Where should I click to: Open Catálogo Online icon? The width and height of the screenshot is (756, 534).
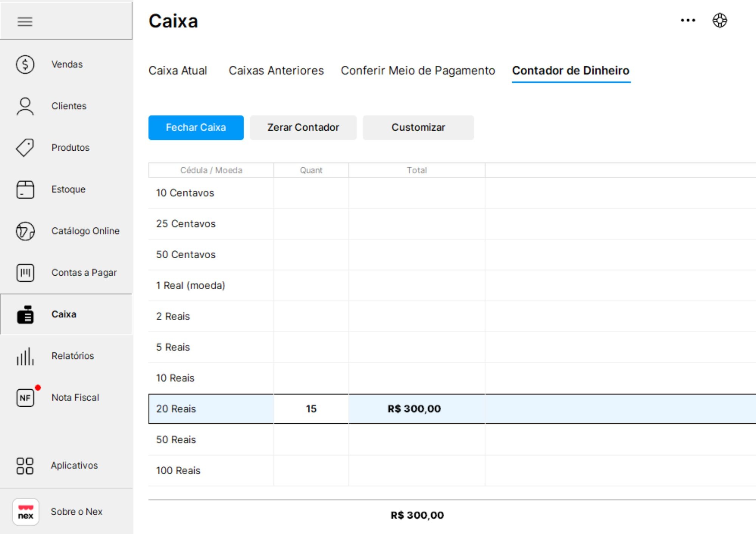(x=25, y=231)
